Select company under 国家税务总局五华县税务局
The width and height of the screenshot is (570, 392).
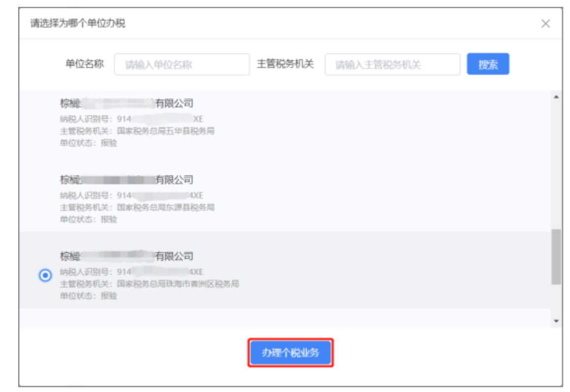285,123
